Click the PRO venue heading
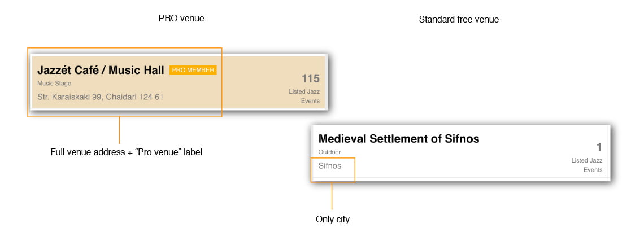The height and width of the screenshot is (241, 644). click(x=181, y=19)
